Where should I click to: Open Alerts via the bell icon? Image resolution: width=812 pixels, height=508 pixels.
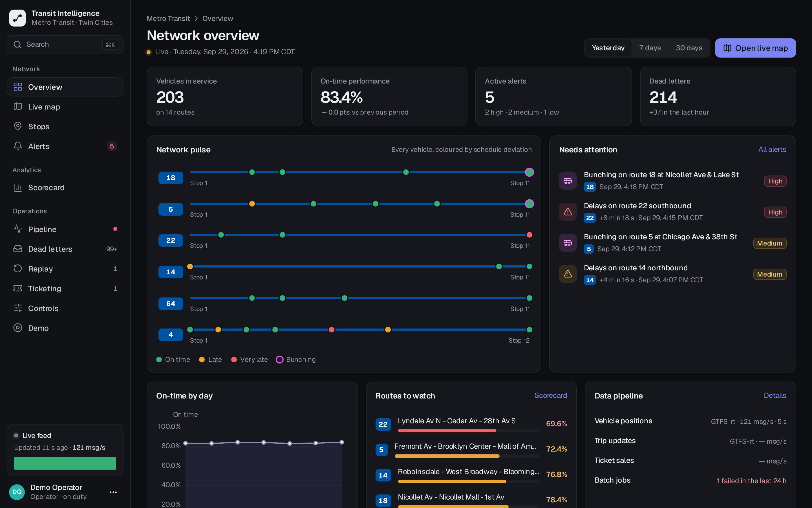point(18,146)
